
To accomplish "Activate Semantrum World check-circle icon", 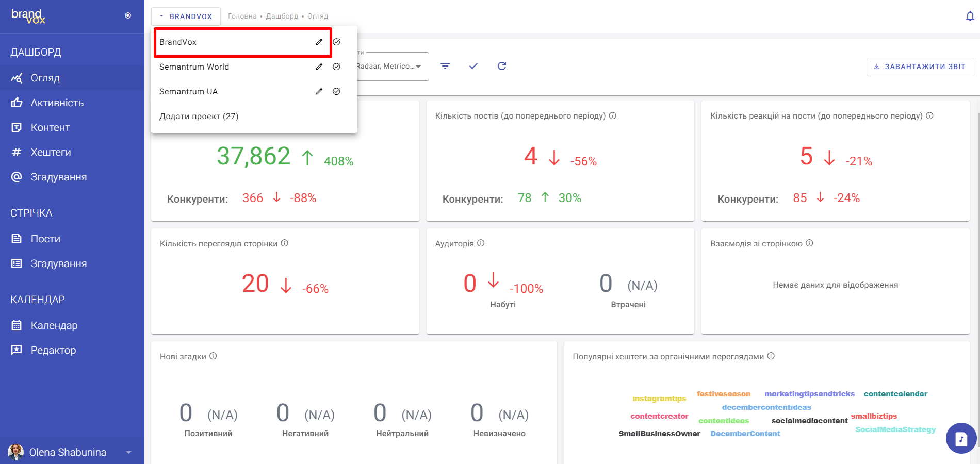I will 336,67.
